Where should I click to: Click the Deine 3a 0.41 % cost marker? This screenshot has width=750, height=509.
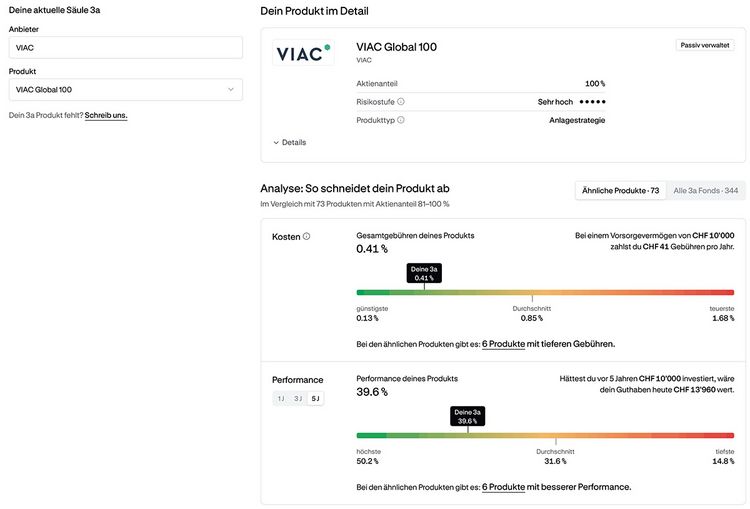pos(424,273)
